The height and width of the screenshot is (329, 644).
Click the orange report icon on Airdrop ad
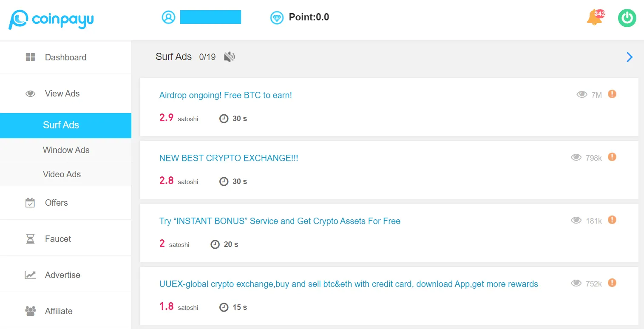point(612,94)
